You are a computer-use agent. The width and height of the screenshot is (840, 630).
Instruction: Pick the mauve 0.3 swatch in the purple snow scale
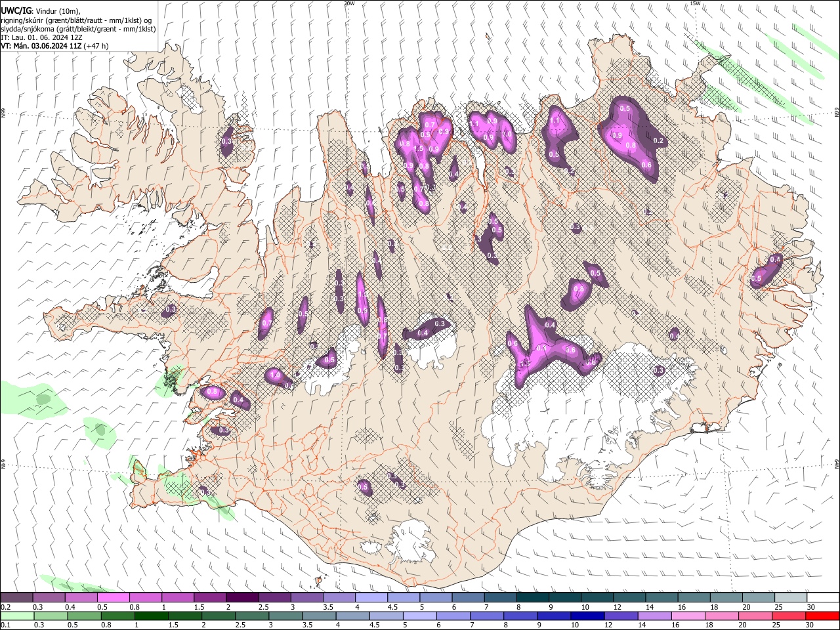[49, 597]
